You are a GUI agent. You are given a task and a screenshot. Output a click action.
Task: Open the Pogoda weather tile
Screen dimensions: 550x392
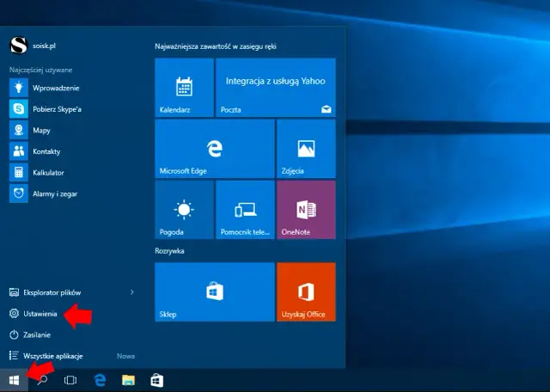point(184,210)
